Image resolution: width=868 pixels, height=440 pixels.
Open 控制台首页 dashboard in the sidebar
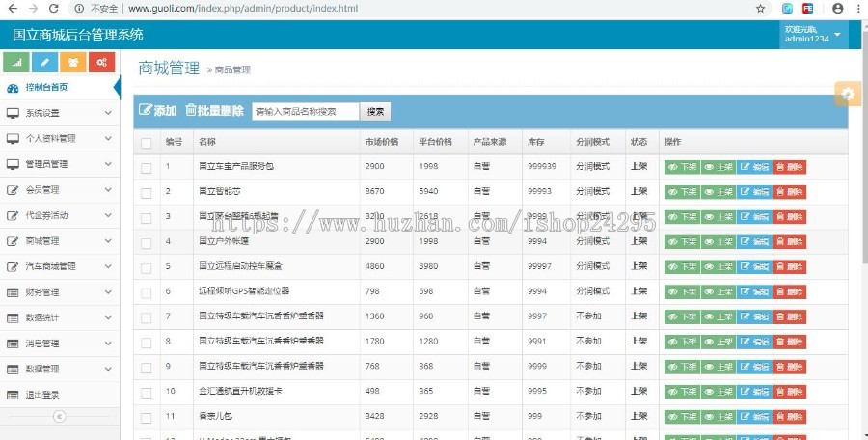pyautogui.click(x=59, y=87)
